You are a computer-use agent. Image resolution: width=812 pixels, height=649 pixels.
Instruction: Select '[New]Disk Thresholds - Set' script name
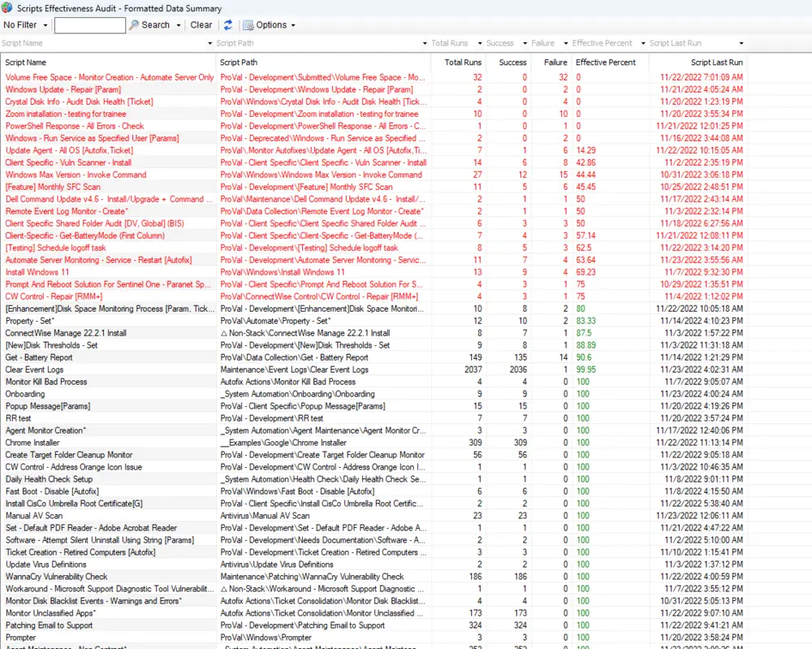[51, 345]
